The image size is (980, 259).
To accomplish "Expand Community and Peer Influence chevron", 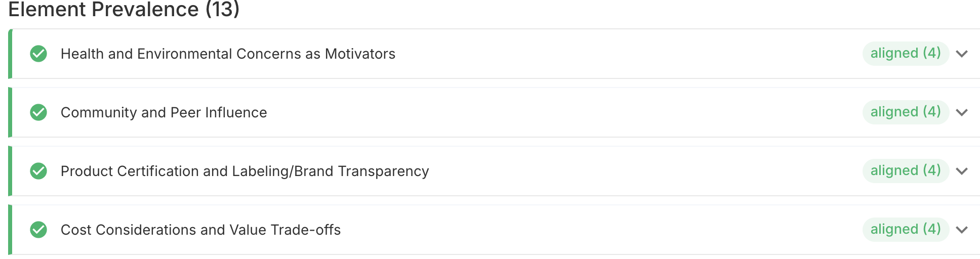I will [x=962, y=112].
